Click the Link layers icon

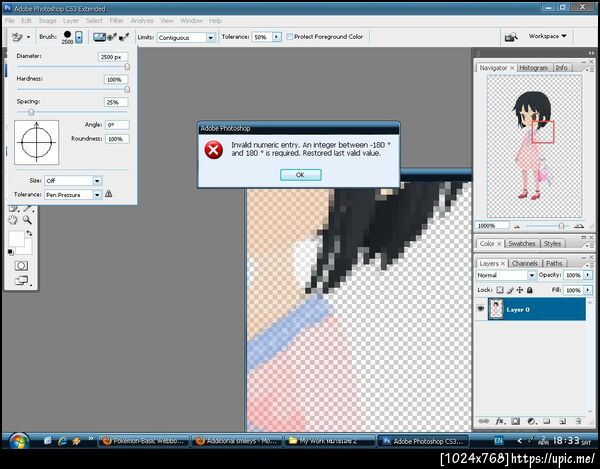click(x=484, y=421)
